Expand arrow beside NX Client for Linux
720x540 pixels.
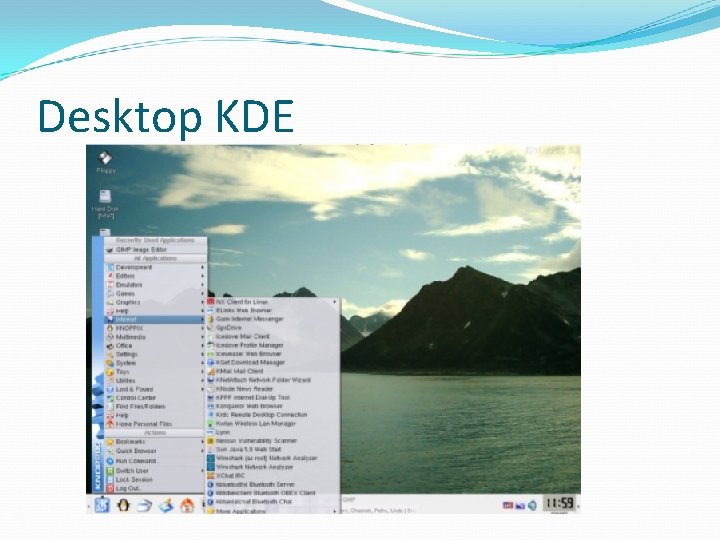(x=335, y=302)
